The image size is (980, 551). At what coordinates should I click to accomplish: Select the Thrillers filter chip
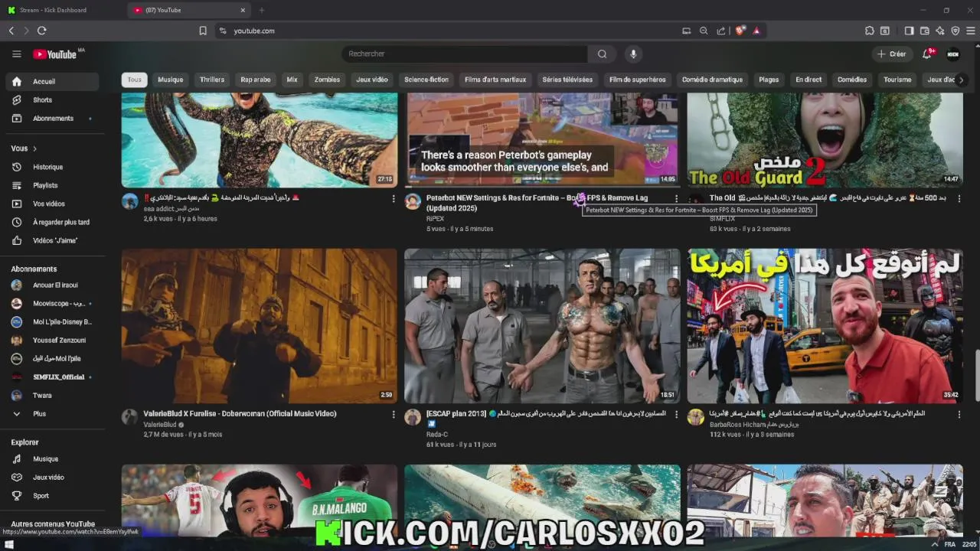[212, 80]
